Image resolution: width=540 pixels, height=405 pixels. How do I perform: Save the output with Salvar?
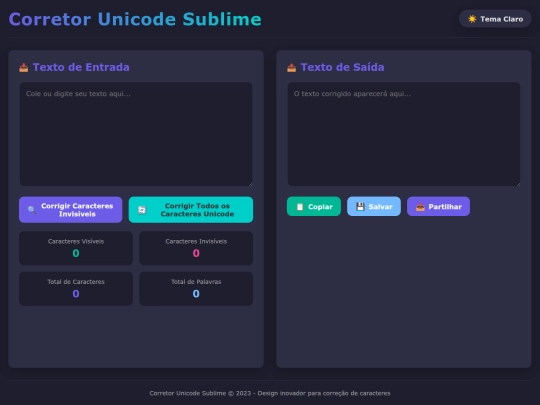tap(374, 207)
